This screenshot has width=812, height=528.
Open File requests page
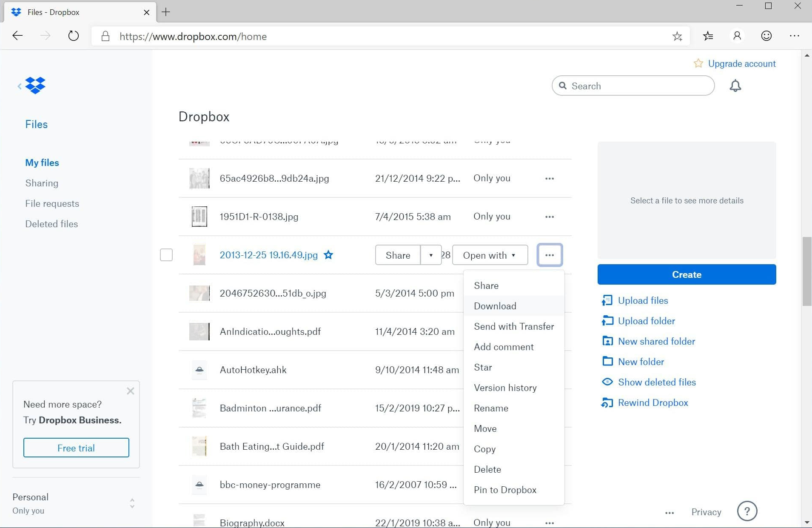click(x=52, y=203)
